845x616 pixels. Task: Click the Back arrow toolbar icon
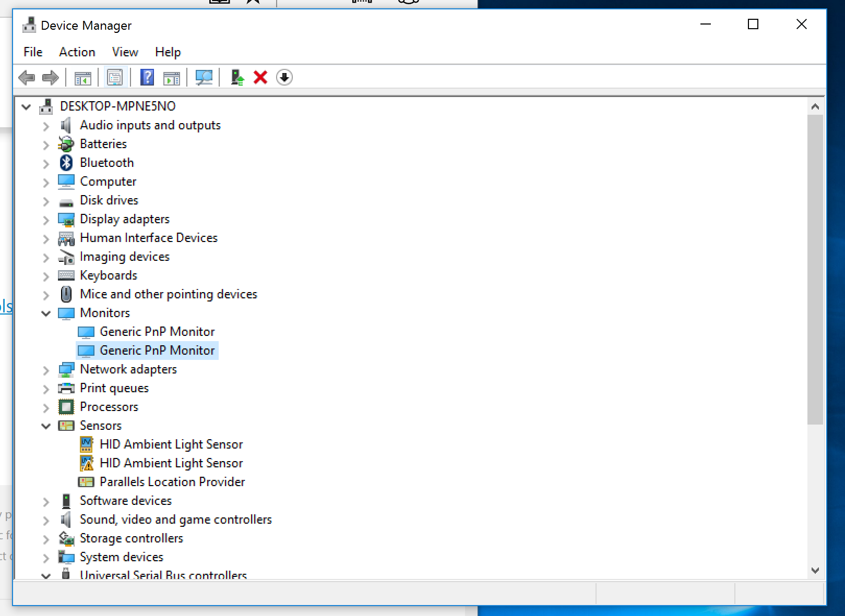pyautogui.click(x=27, y=78)
